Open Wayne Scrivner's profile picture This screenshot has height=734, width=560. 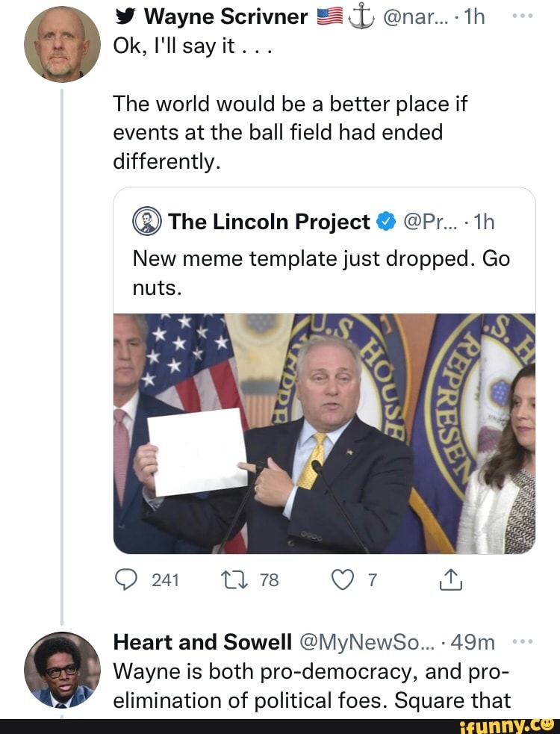(x=61, y=45)
